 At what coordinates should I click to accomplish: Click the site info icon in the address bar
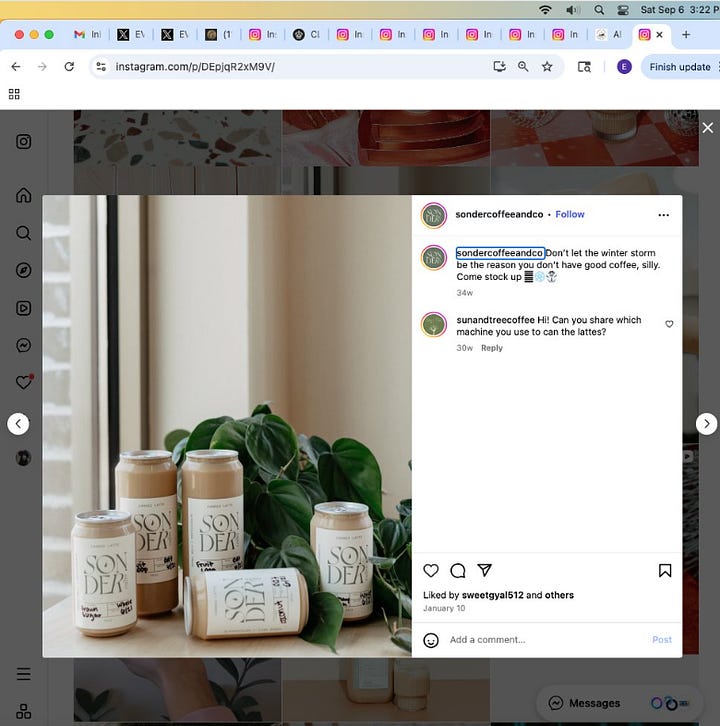pos(101,67)
